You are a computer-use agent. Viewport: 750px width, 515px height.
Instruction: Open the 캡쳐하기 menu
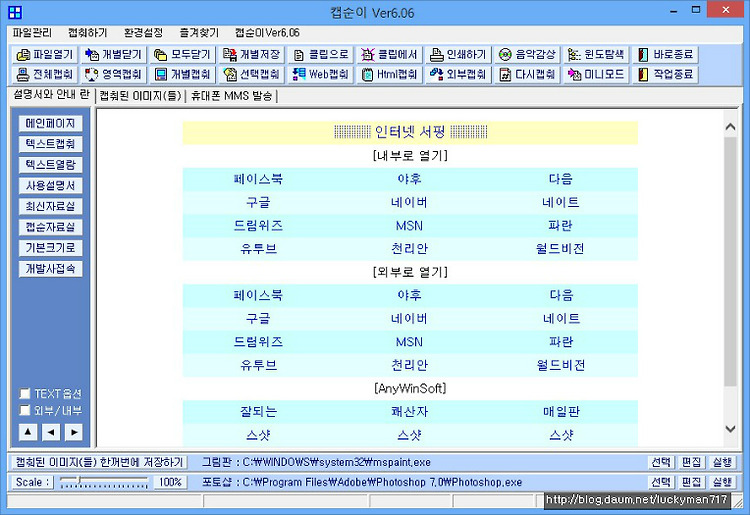(x=88, y=33)
